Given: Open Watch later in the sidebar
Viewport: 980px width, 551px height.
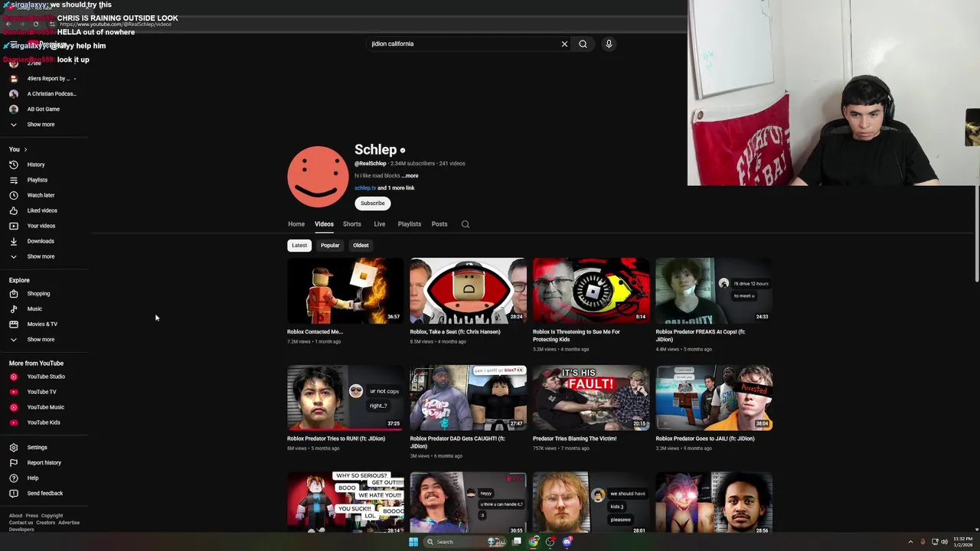Looking at the screenshot, I should (x=41, y=195).
